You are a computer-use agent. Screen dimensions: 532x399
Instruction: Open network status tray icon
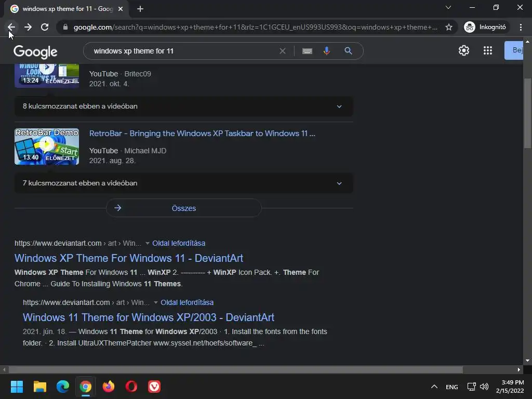[x=471, y=387]
